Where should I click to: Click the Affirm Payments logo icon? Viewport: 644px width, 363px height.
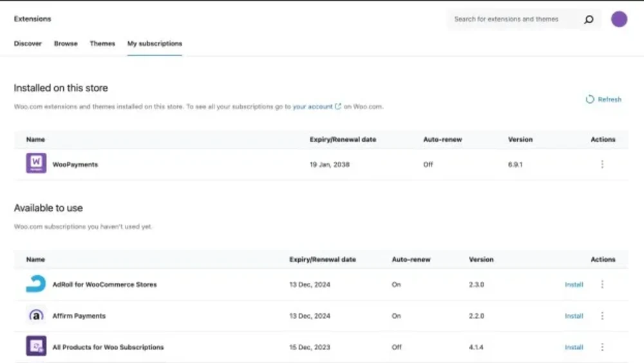[36, 315]
